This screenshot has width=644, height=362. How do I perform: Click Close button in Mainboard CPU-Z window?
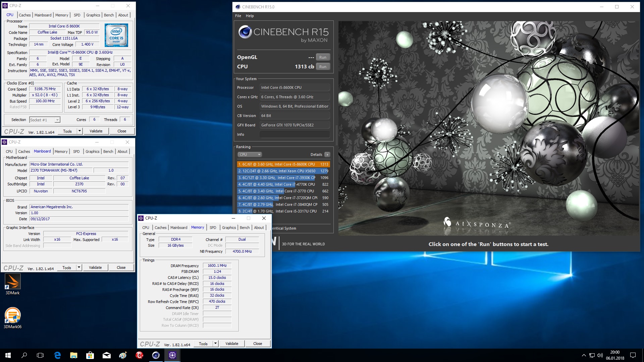point(121,267)
